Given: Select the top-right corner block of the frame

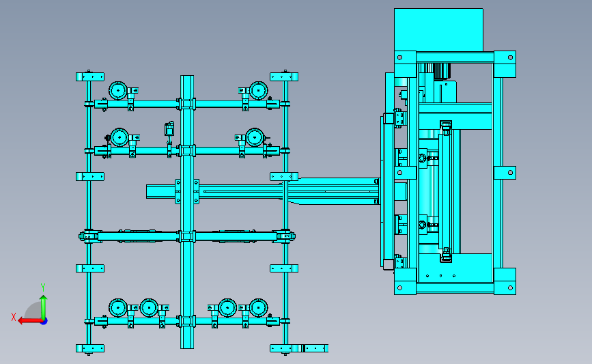Looking at the screenshot, I should click(505, 64).
